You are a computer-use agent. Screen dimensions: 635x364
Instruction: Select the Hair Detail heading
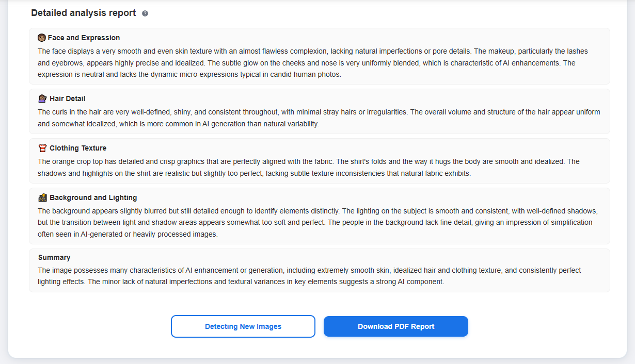68,98
